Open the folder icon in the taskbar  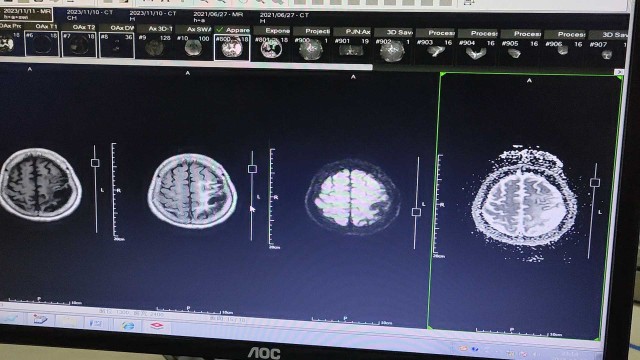coord(68,322)
